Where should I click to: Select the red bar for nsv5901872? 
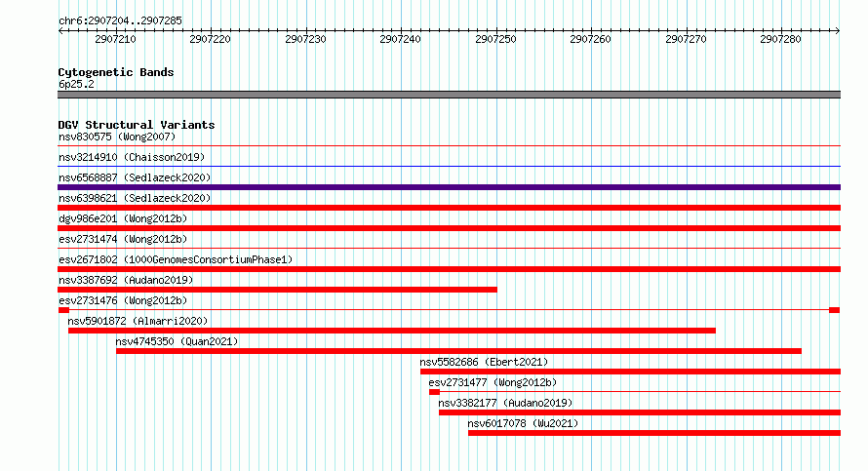point(392,331)
